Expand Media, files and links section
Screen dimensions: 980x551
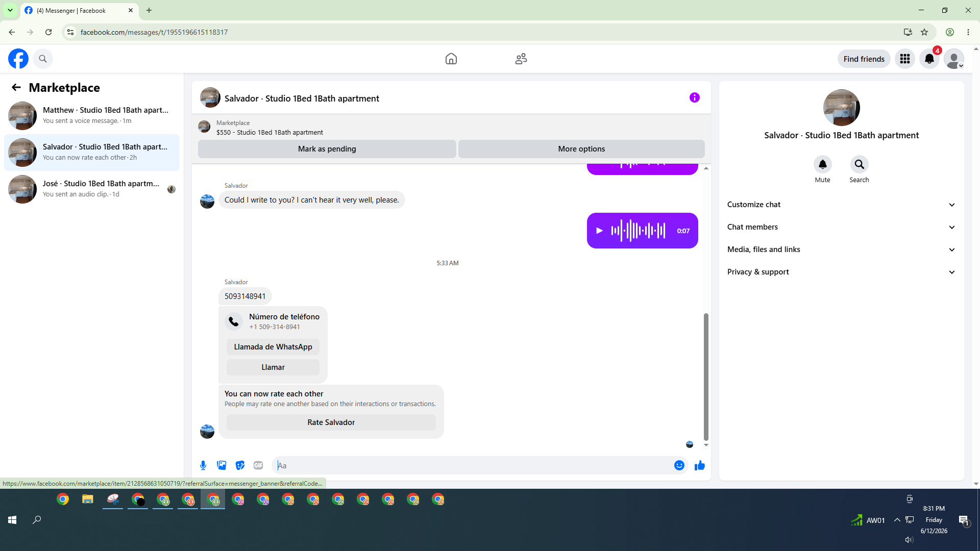841,249
